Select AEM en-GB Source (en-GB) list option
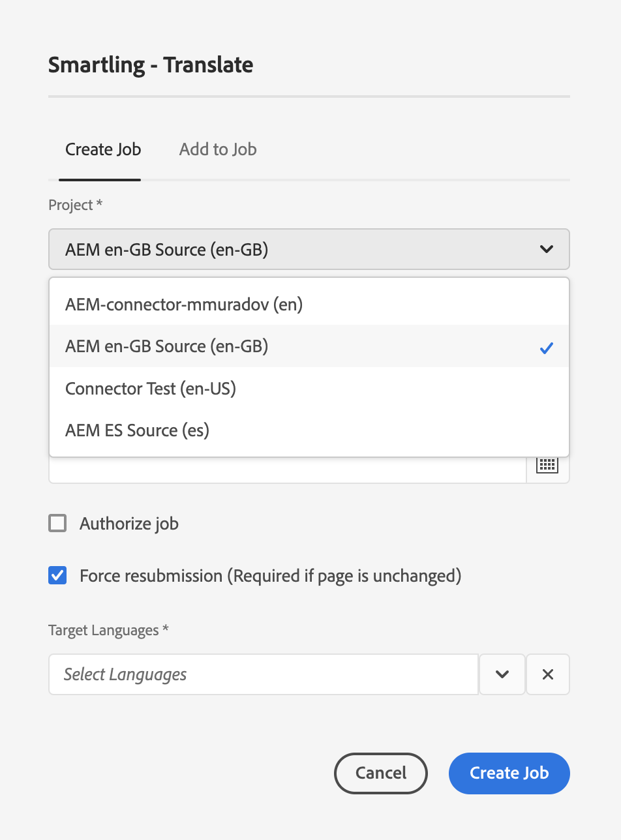 pyautogui.click(x=167, y=346)
